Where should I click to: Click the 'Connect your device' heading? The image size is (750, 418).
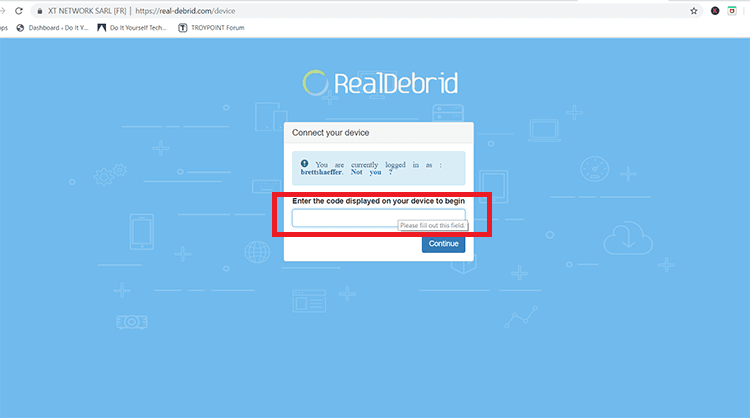[331, 132]
